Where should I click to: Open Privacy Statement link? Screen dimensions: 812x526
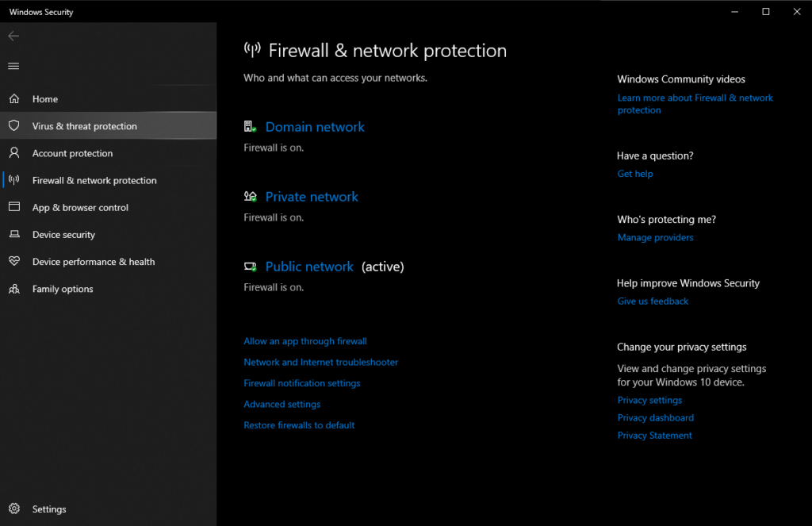coord(654,436)
